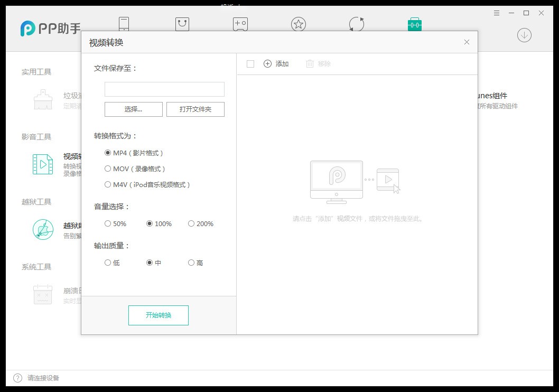The image size is (559, 392).
Task: Open the star favorites icon in top bar
Action: (299, 24)
